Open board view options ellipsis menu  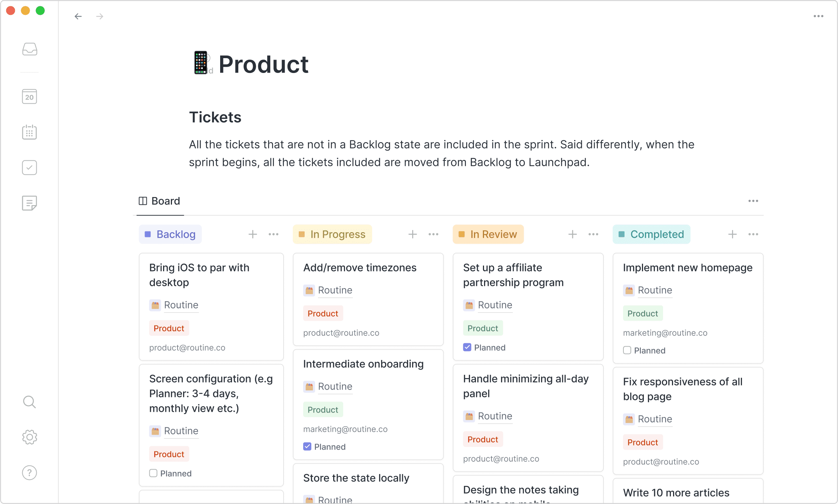[x=753, y=201]
